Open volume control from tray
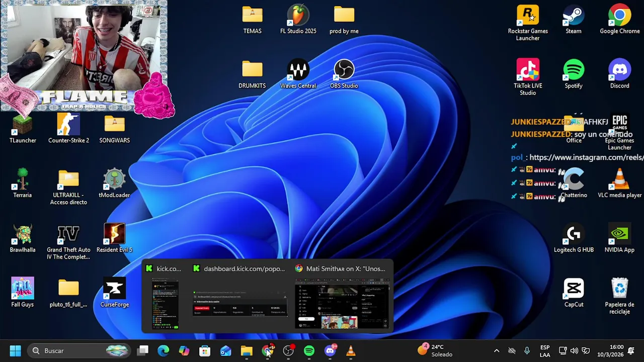 [x=574, y=350]
